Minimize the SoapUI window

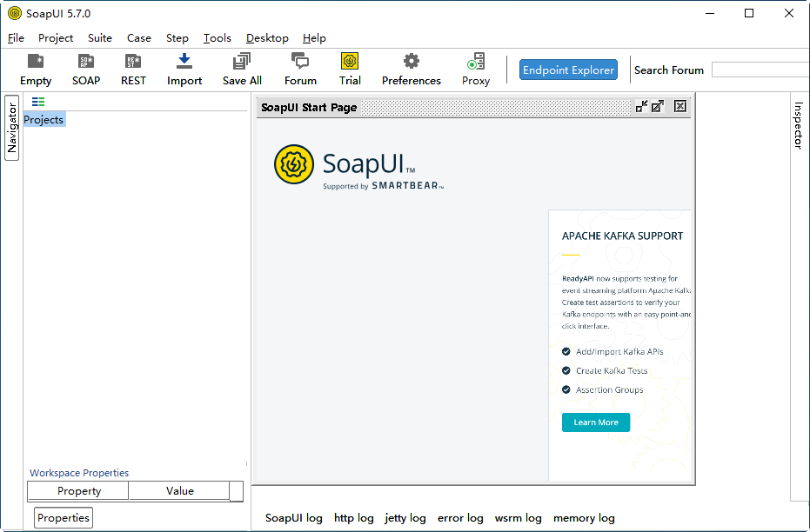pyautogui.click(x=710, y=13)
